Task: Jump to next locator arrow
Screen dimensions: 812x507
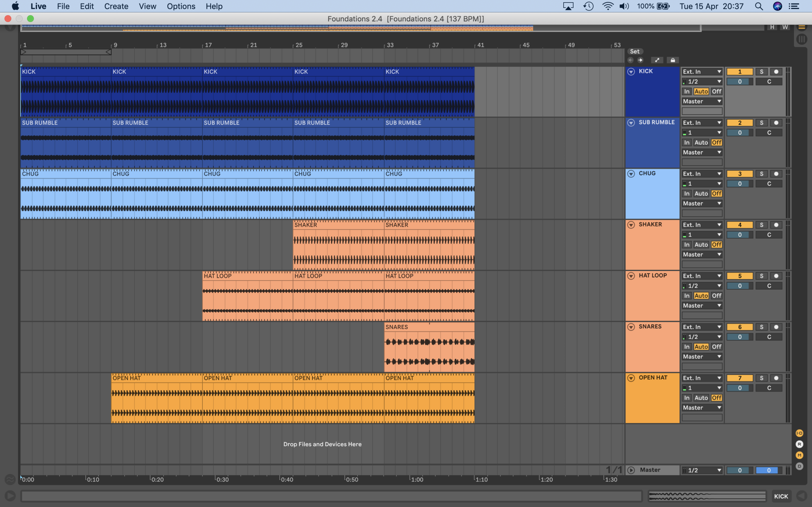Action: coord(640,60)
